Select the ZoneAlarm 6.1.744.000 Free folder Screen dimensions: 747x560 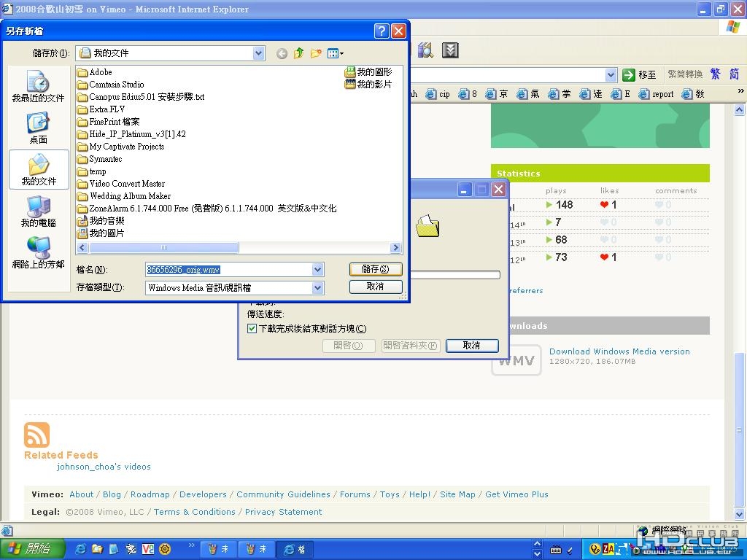(x=207, y=208)
